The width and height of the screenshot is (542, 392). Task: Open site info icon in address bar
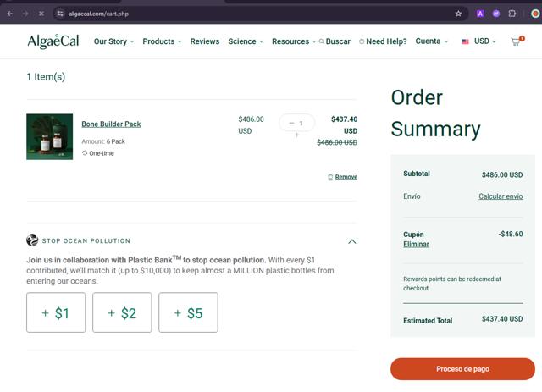[60, 14]
